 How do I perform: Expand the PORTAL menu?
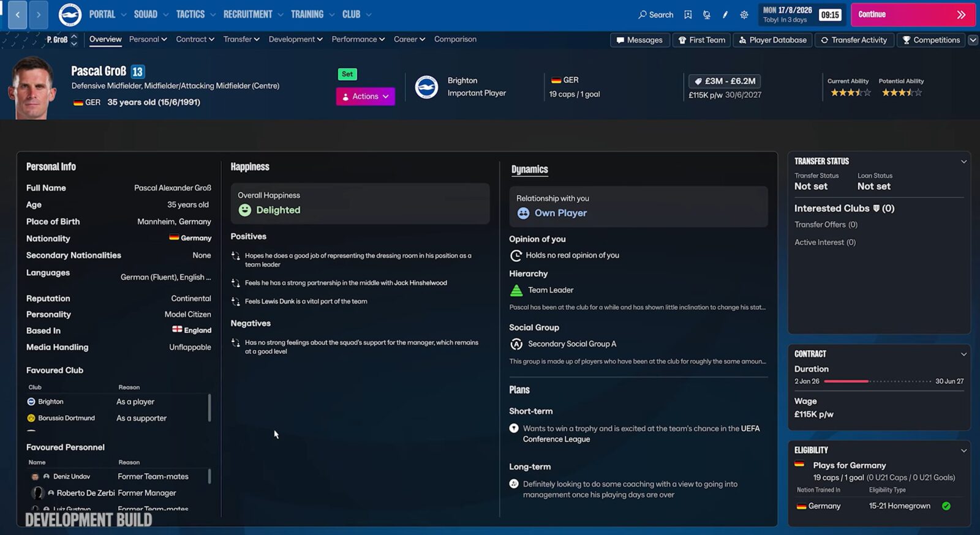click(x=108, y=15)
